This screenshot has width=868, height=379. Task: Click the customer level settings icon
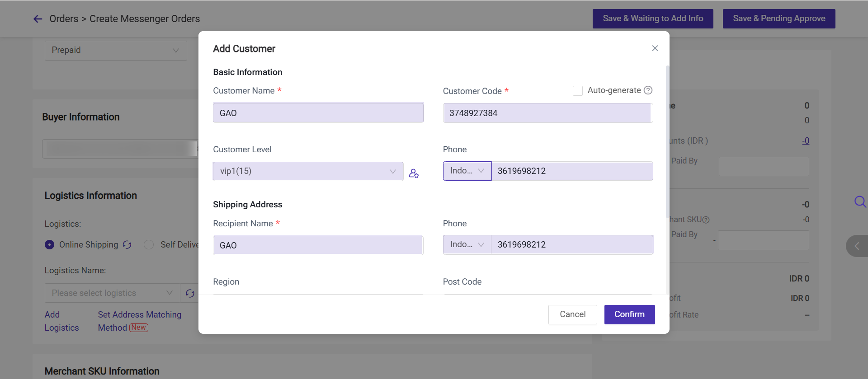(414, 173)
